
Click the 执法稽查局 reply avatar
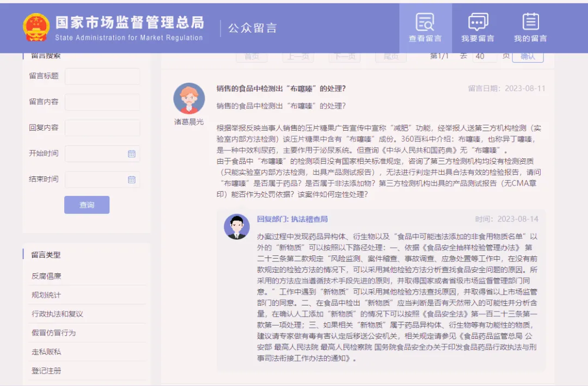[x=237, y=226]
